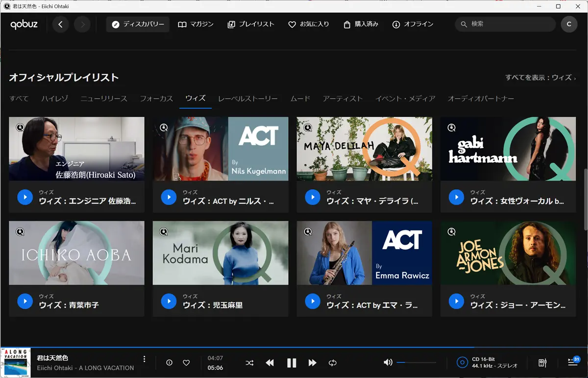Open the ACT by Nils Kugelmann cover
588x378 pixels.
[220, 149]
